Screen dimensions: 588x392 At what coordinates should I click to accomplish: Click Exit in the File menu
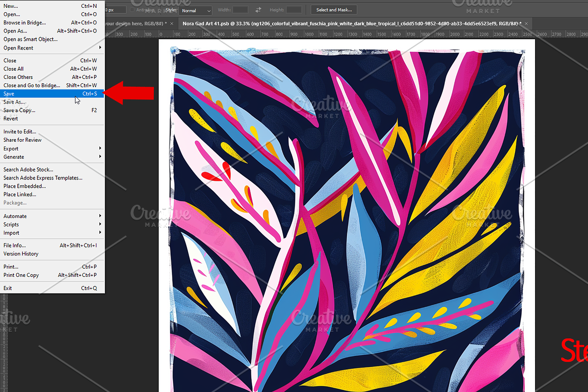52,288
